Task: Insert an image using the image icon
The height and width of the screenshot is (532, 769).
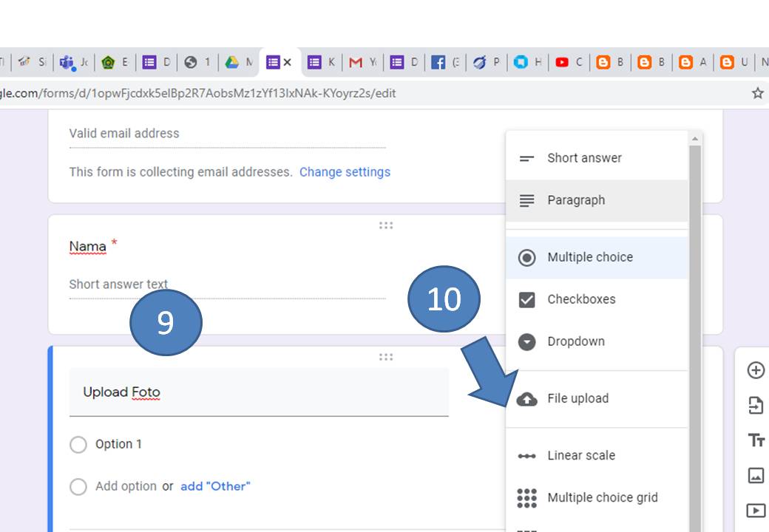Action: (756, 475)
